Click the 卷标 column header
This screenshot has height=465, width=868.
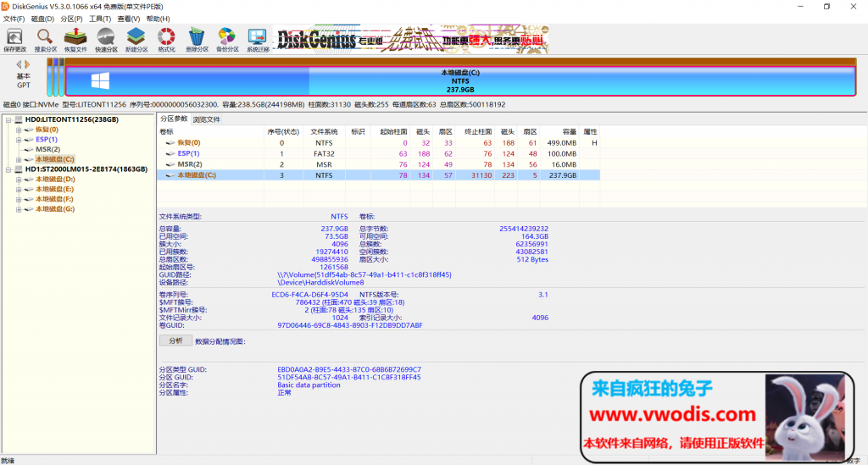coord(210,131)
